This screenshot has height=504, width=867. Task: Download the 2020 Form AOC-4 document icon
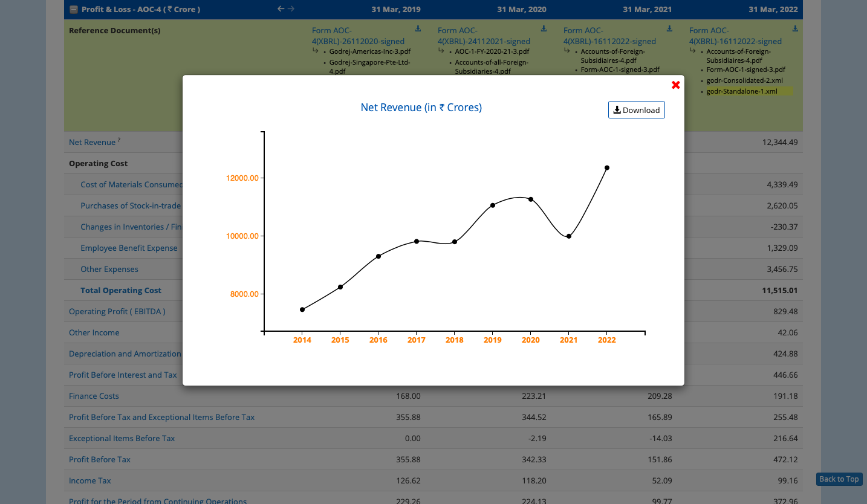544,28
